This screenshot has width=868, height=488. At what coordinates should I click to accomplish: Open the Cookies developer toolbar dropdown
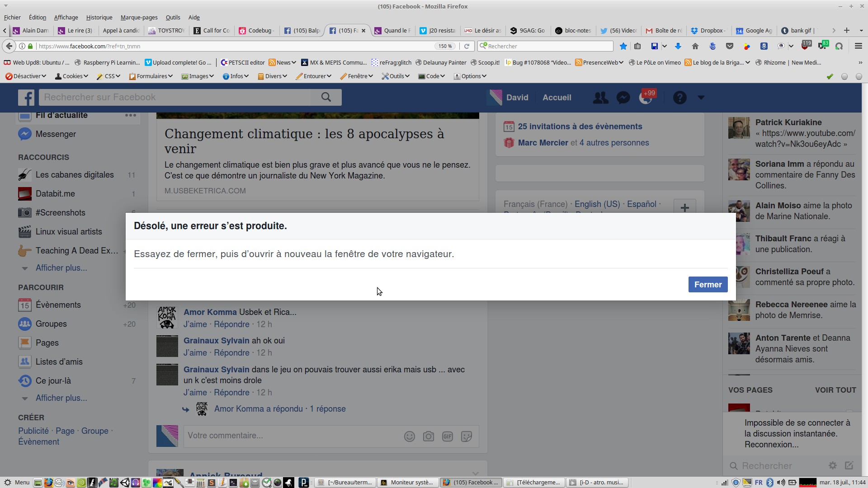[71, 76]
